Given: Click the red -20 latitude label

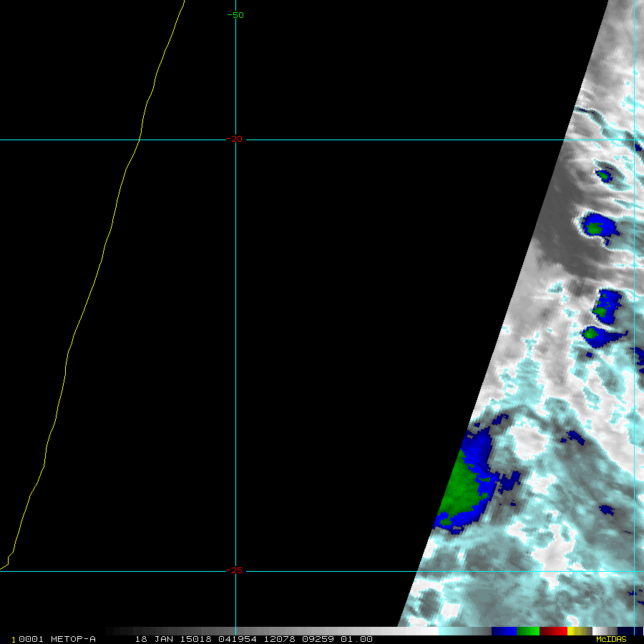Looking at the screenshot, I should tap(235, 139).
